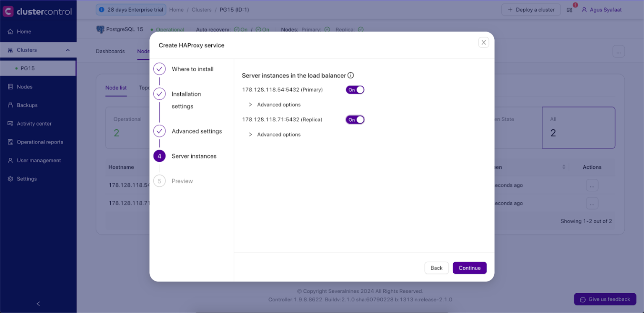Switch to the Node list tab
This screenshot has height=313, width=644.
116,88
